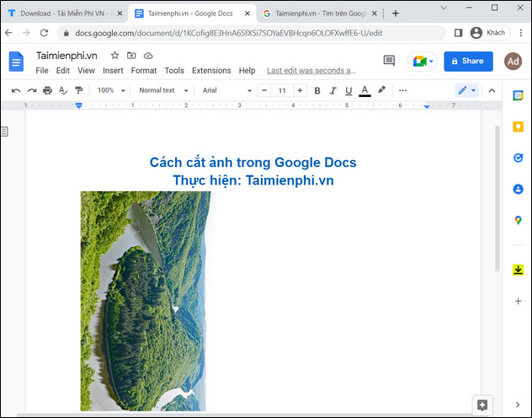Screen dimensions: 532x418
Task: Reload the current page
Action: coord(44,33)
